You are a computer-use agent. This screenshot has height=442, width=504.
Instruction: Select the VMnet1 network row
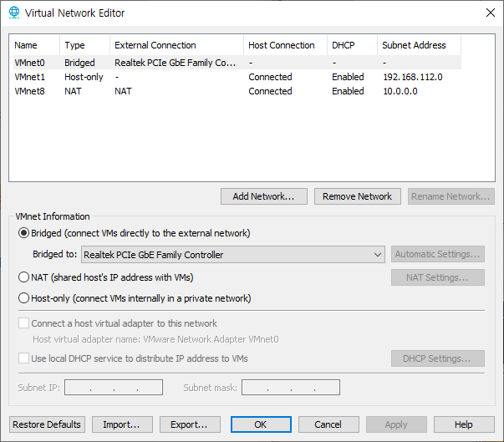click(237, 77)
